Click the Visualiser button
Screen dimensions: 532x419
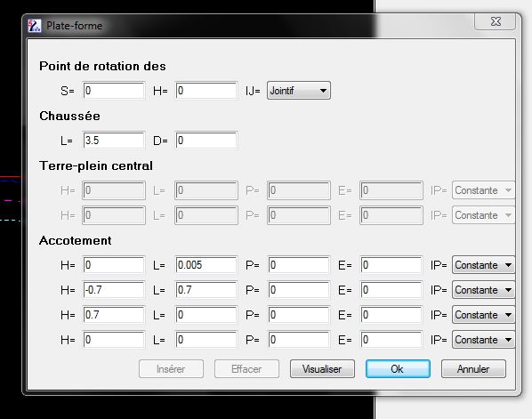322,369
